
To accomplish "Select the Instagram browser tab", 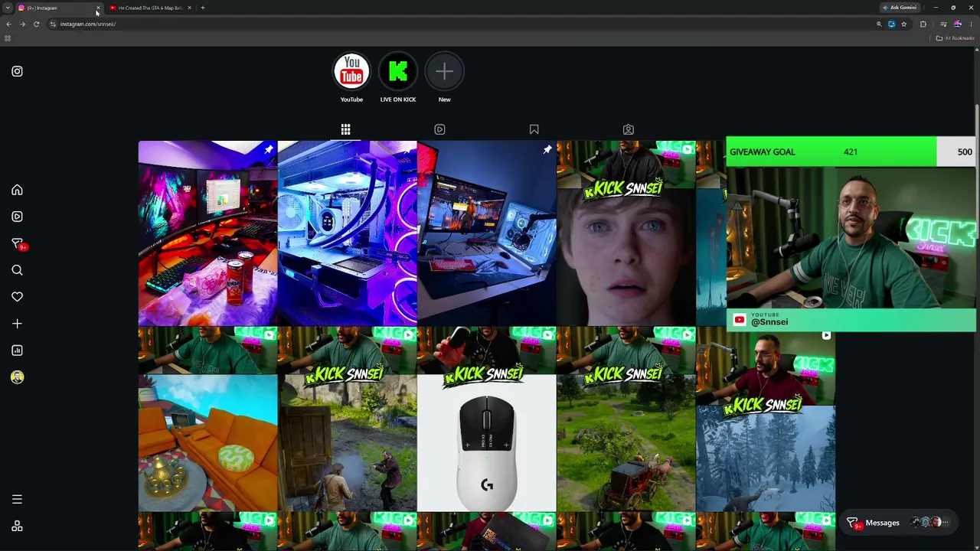I will point(57,8).
